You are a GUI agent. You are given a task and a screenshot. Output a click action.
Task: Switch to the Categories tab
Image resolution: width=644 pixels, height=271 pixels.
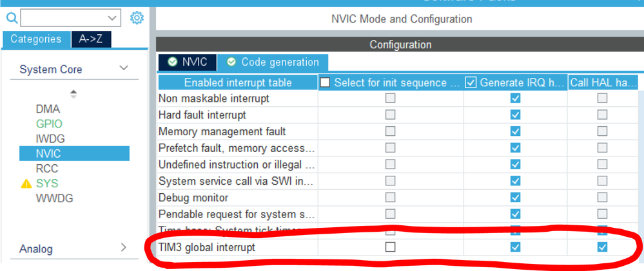[35, 39]
